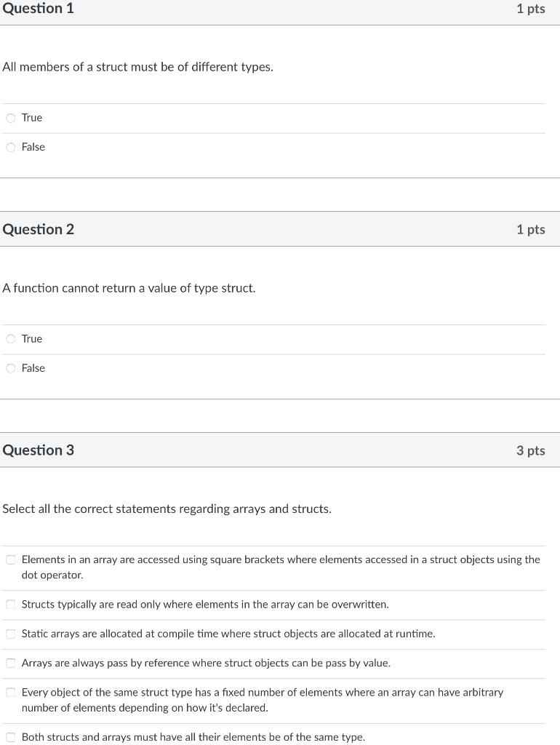Click the Question 3 header
The image size is (560, 745).
pyautogui.click(x=38, y=450)
